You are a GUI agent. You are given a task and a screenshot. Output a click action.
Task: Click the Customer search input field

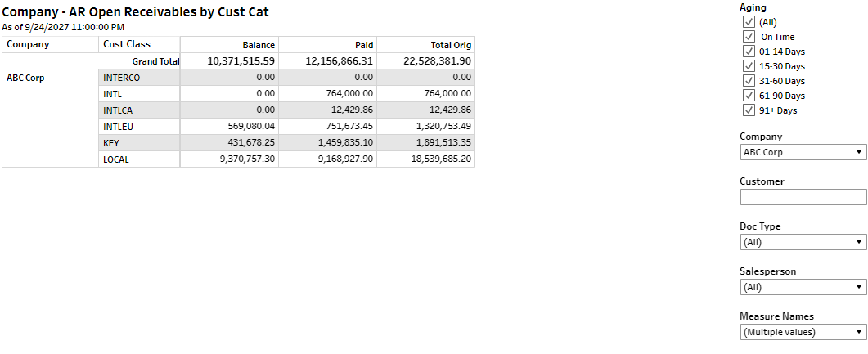point(803,197)
